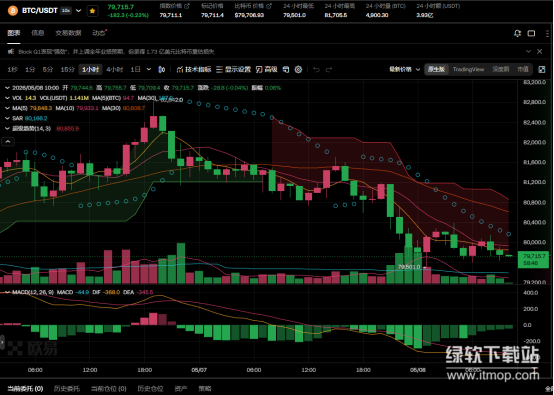Image resolution: width=554 pixels, height=395 pixels.
Task: Open the price alert bell icon
Action: coord(517,33)
